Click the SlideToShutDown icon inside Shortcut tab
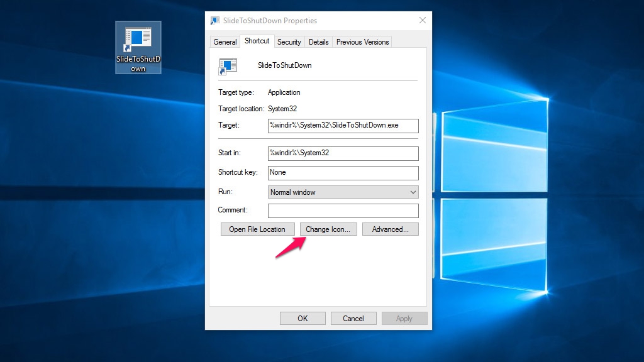The width and height of the screenshot is (644, 362). click(228, 65)
